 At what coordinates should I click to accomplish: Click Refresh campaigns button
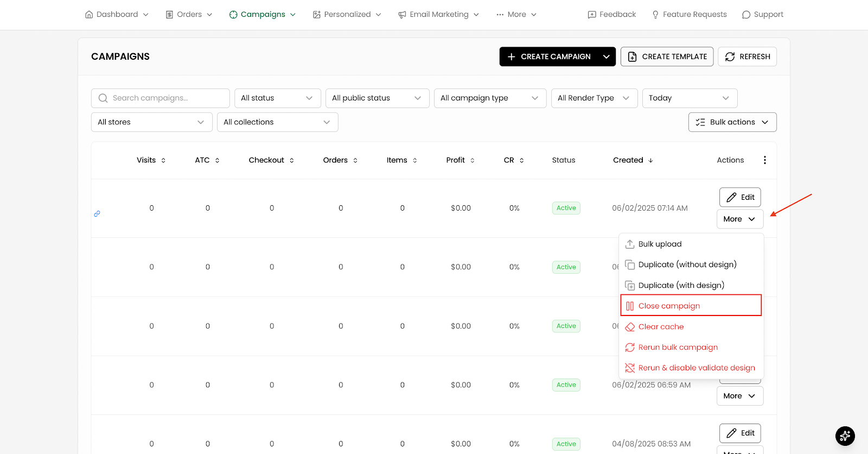747,56
